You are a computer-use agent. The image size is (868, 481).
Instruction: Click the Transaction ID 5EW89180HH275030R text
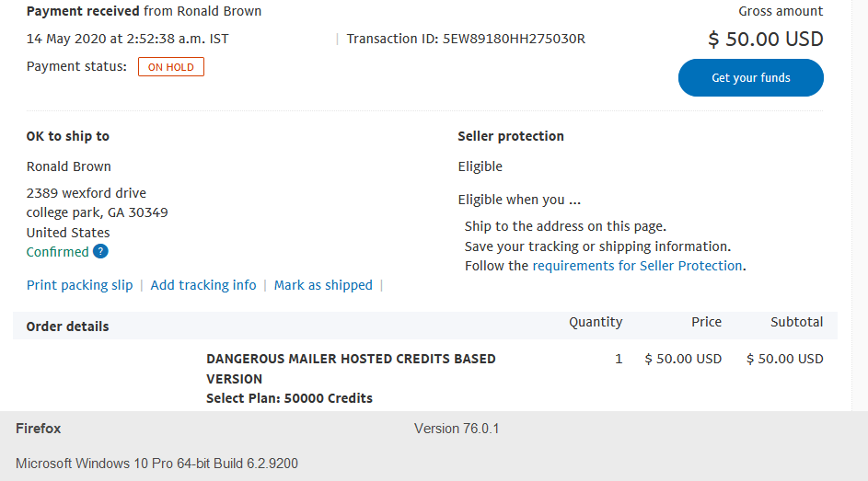click(466, 40)
